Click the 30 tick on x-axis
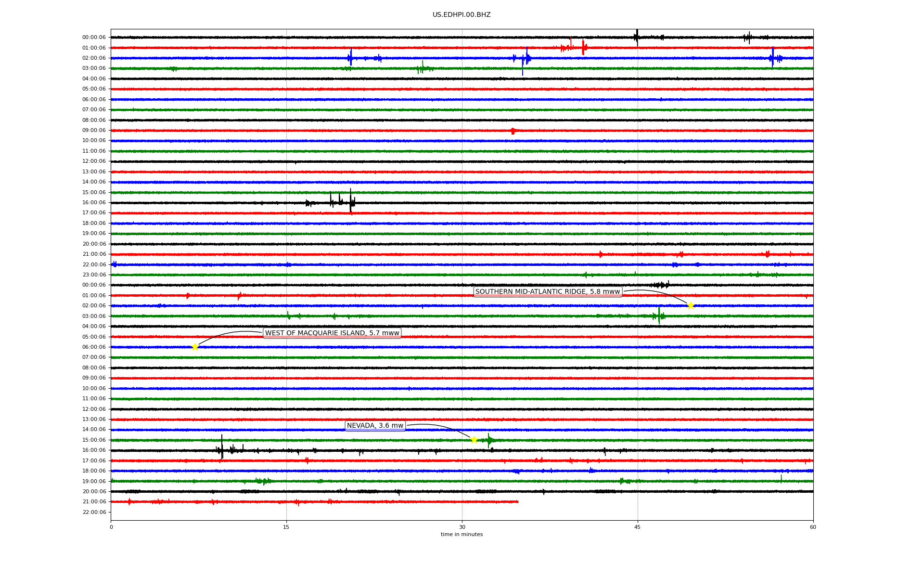This screenshot has width=924, height=578. 462,527
